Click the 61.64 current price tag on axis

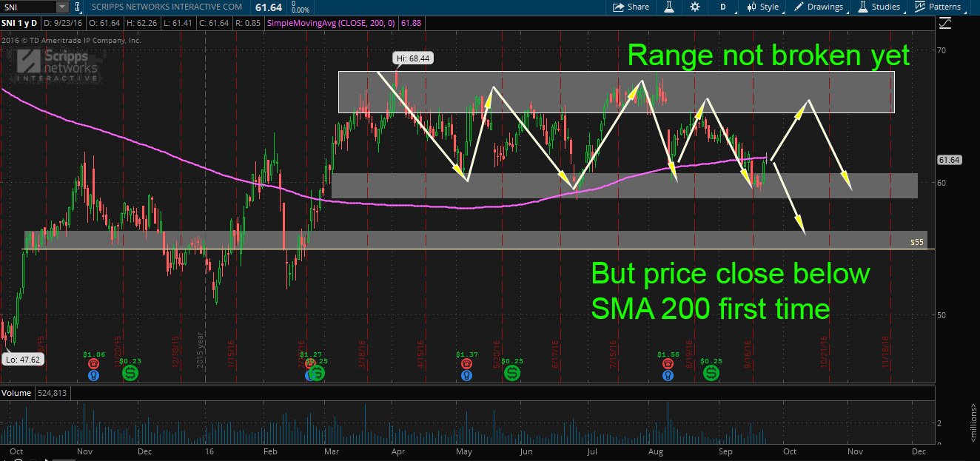tap(949, 160)
